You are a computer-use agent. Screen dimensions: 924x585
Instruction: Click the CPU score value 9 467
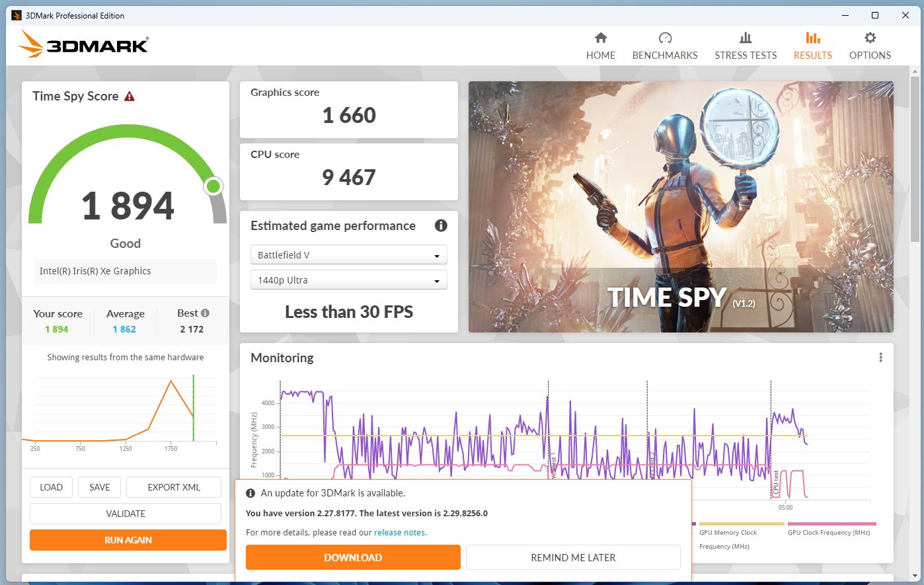[x=349, y=177]
